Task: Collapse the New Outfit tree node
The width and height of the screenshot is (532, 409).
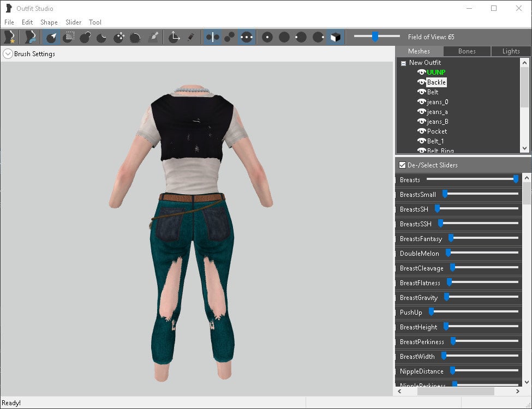Action: pos(403,63)
